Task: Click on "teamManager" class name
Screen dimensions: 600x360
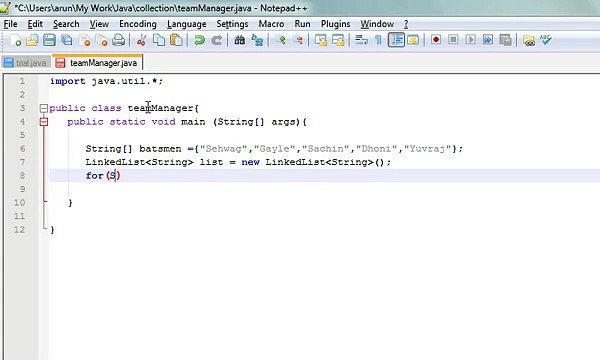Action: point(160,108)
